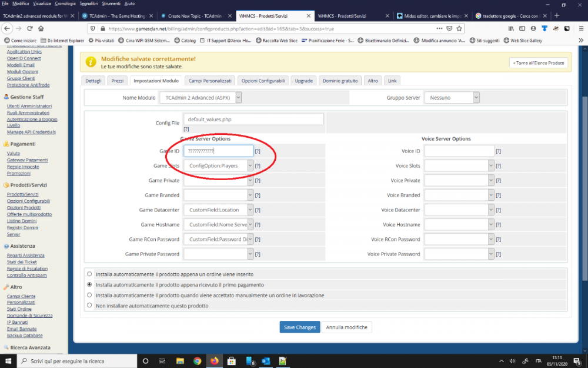Screen dimensions: 588x368
Task: Open Google Chrome from the taskbar
Action: (x=197, y=361)
